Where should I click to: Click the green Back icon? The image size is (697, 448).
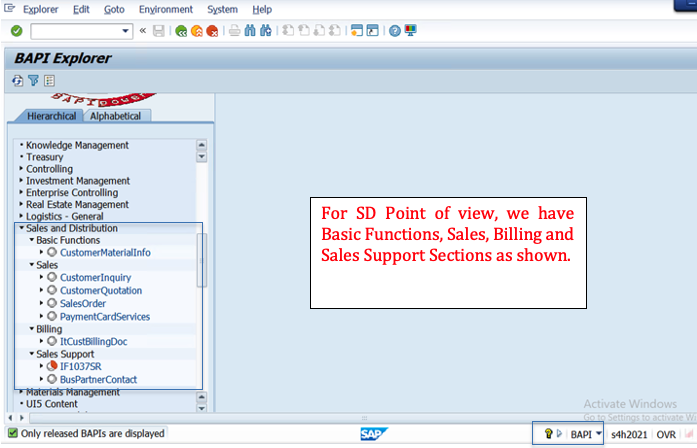click(x=181, y=31)
